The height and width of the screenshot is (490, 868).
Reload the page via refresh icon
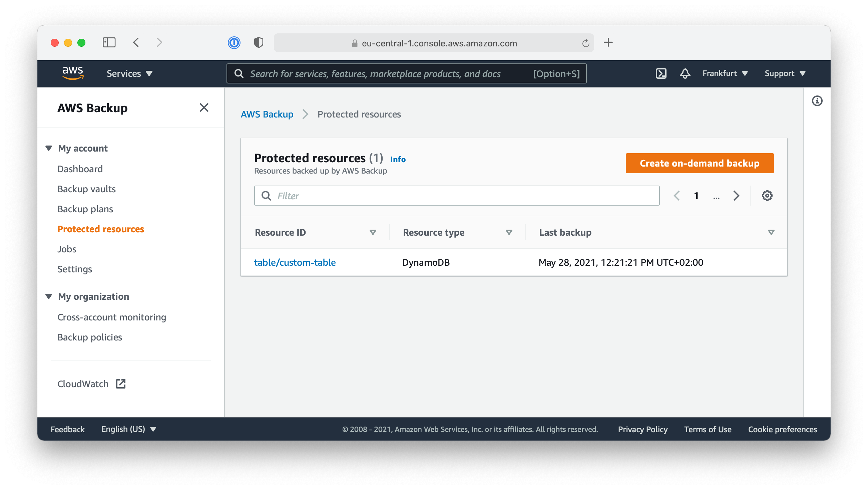tap(585, 43)
